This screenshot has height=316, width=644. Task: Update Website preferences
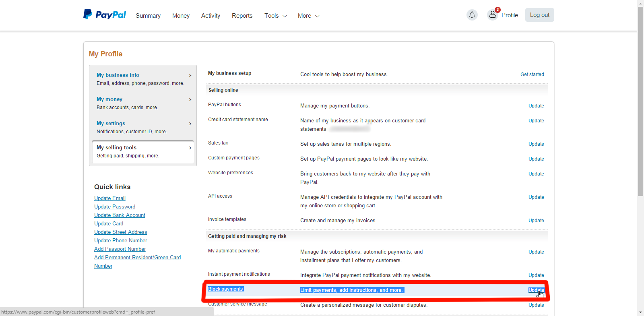coord(536,174)
